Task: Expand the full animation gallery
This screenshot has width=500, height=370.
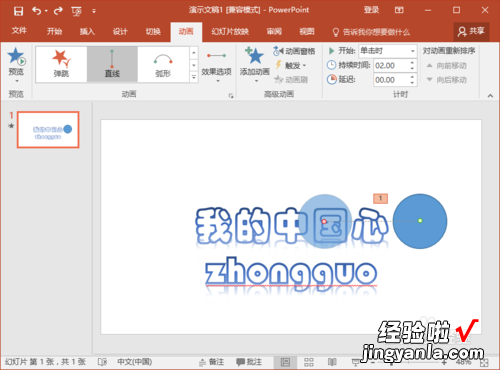Action: pos(194,77)
